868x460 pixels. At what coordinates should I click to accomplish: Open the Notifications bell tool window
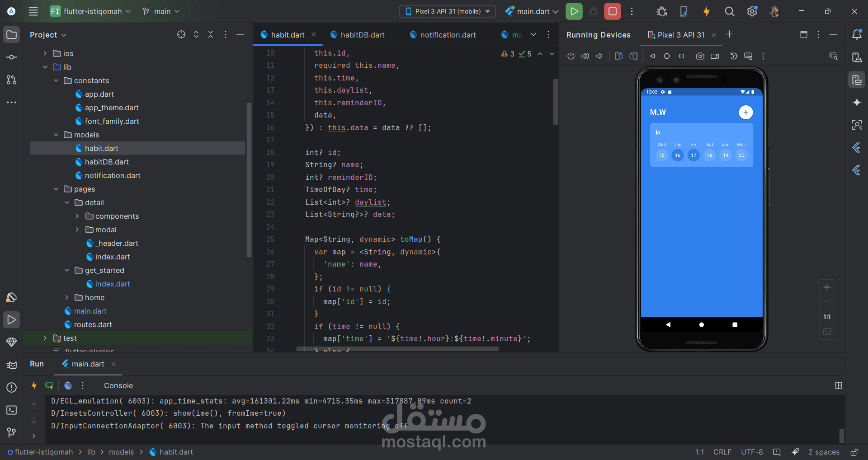(857, 34)
